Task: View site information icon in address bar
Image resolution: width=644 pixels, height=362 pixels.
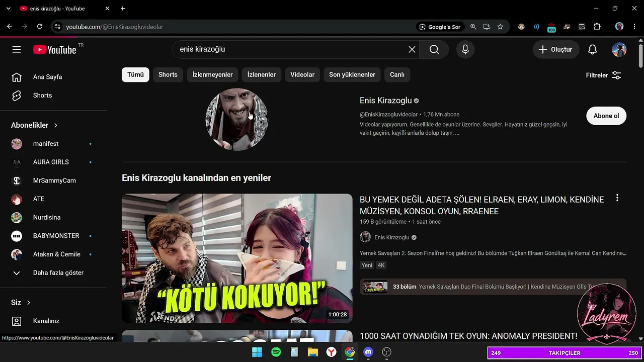Action: 57,27
